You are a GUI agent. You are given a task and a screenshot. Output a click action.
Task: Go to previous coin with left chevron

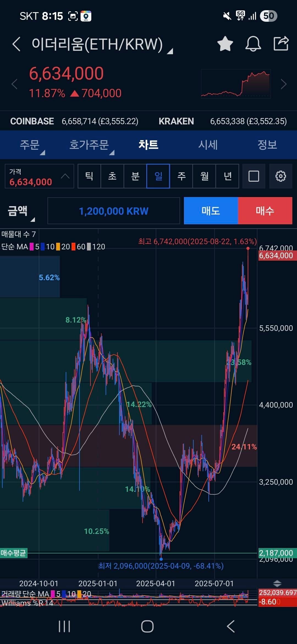tap(14, 84)
